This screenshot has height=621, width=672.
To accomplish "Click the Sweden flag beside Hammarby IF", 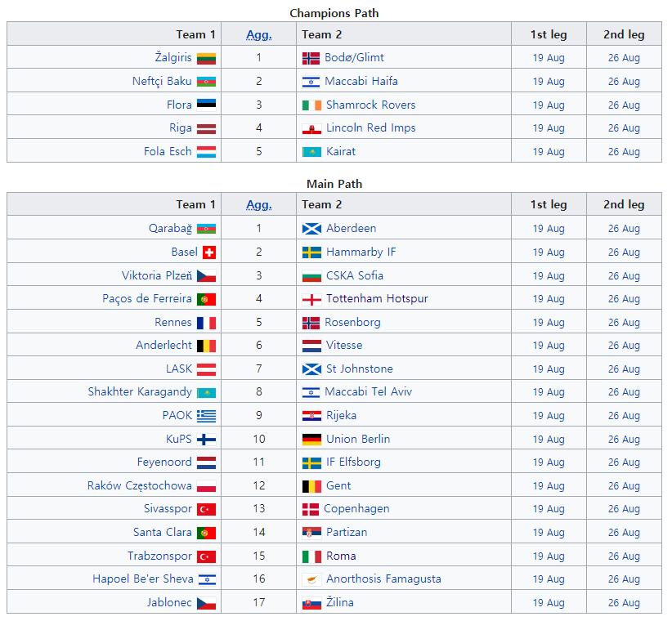I will (311, 252).
